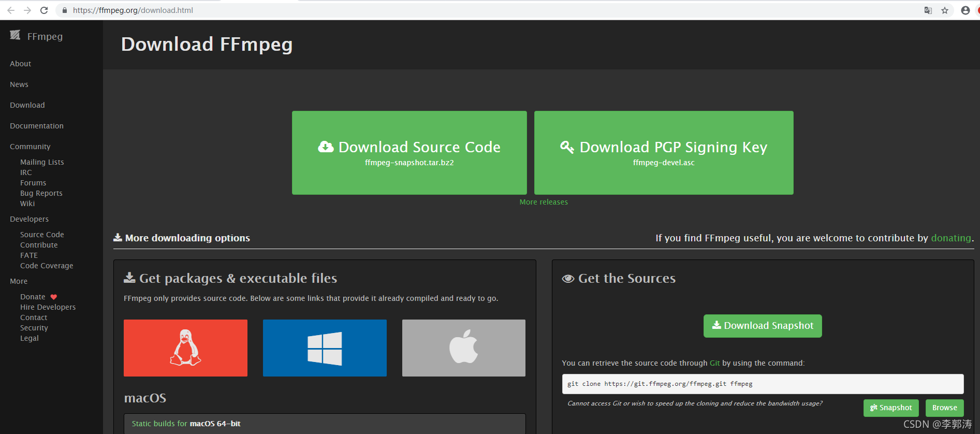
Task: Go to Forums link
Action: point(33,183)
